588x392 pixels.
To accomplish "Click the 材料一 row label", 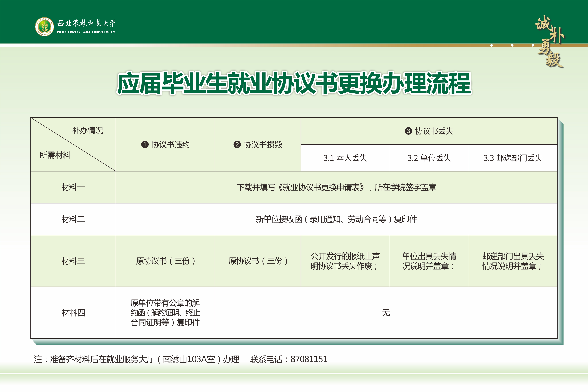I will 73,187.
